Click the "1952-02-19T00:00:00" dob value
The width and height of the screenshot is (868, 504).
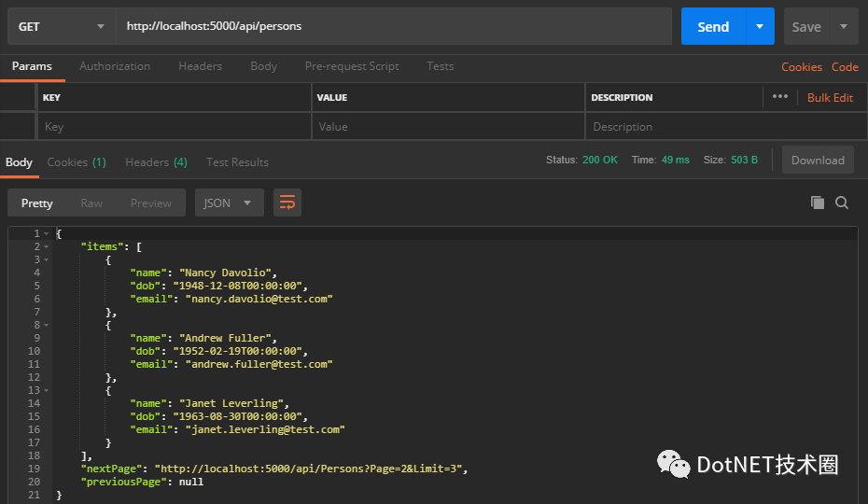coord(237,351)
